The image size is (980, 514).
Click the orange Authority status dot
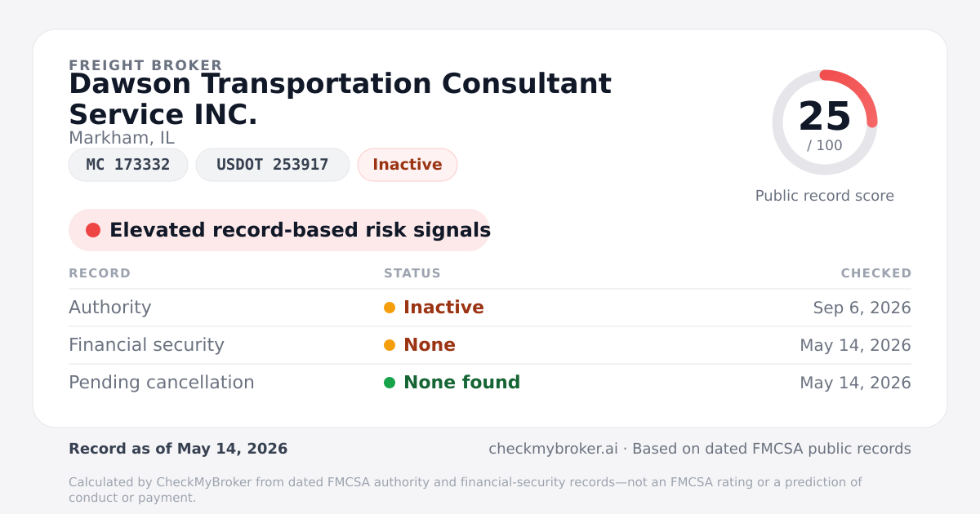390,308
